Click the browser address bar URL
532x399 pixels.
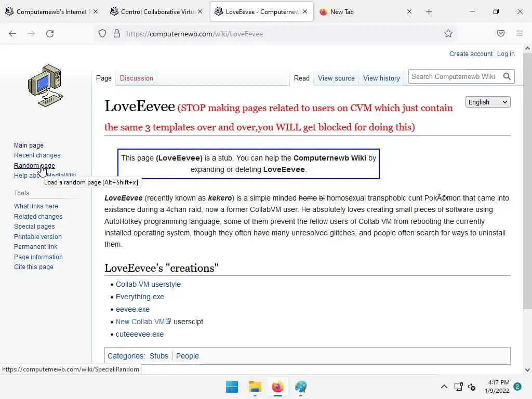(x=194, y=34)
